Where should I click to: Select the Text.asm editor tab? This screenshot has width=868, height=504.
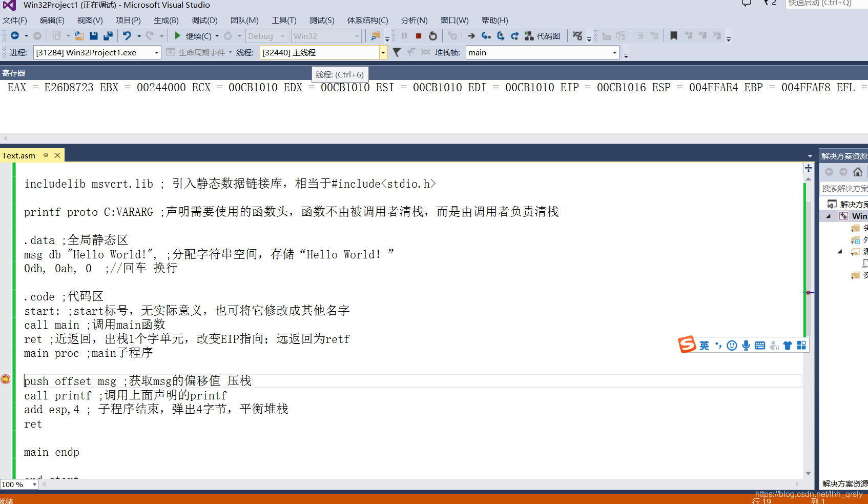[x=19, y=155]
